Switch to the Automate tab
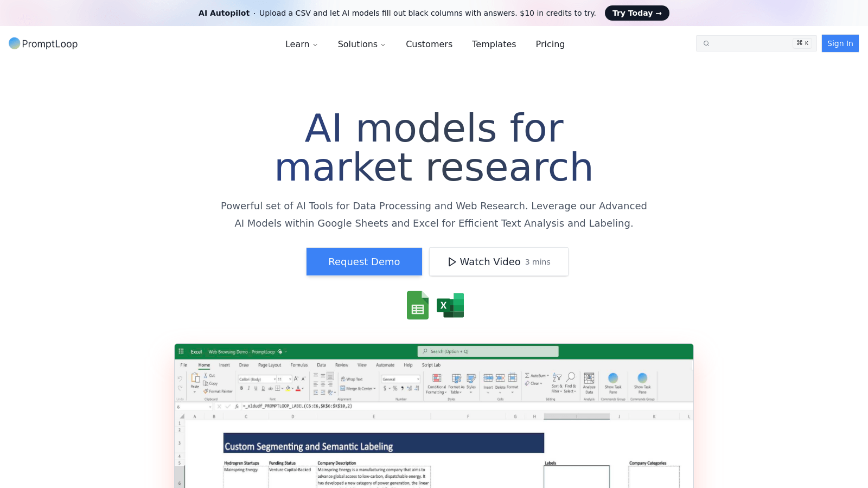Image resolution: width=868 pixels, height=488 pixels. pos(385,365)
